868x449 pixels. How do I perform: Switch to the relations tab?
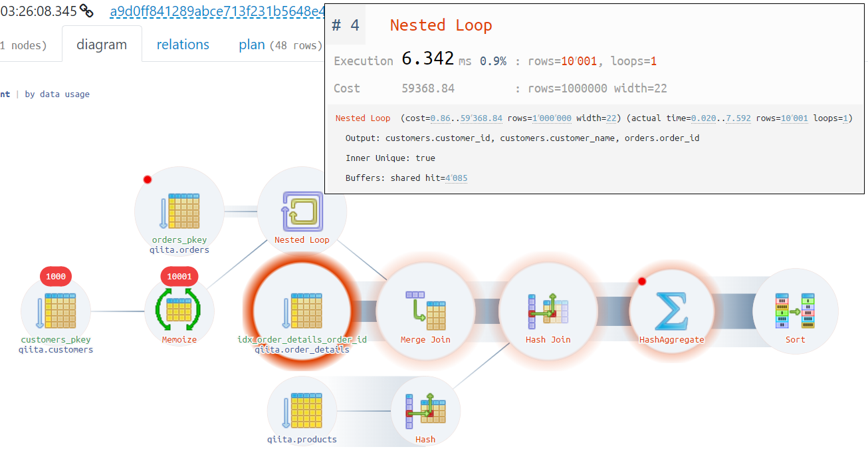coord(183,43)
